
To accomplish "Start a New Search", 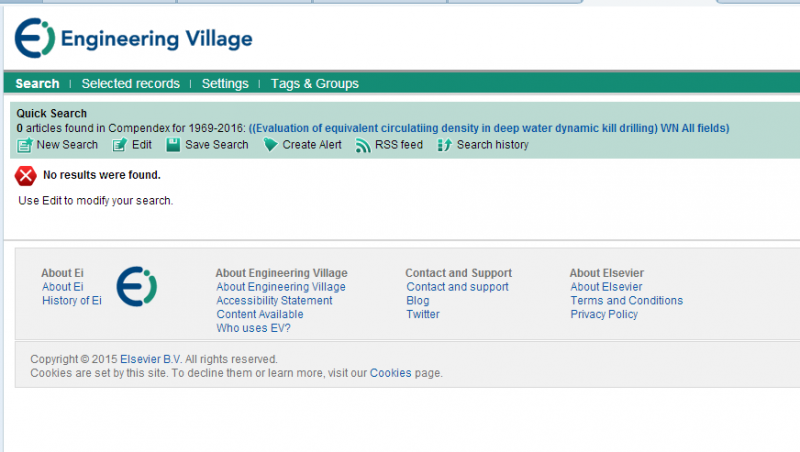I will pos(67,145).
